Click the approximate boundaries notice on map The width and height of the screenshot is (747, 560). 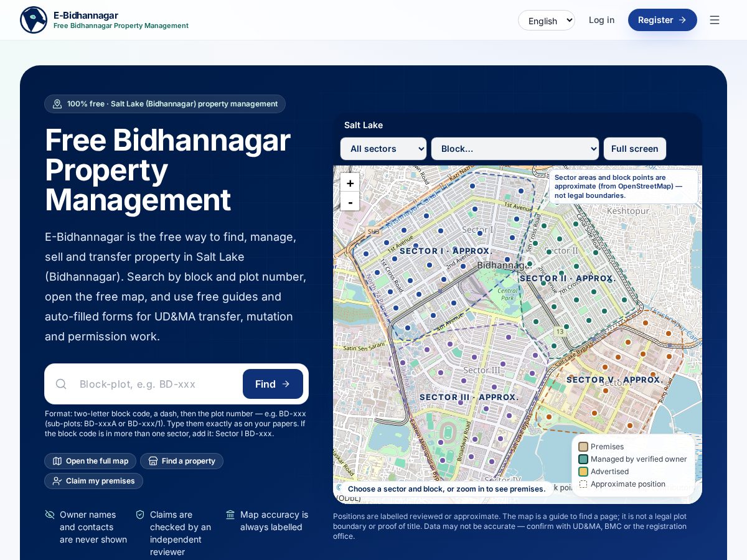tap(622, 186)
